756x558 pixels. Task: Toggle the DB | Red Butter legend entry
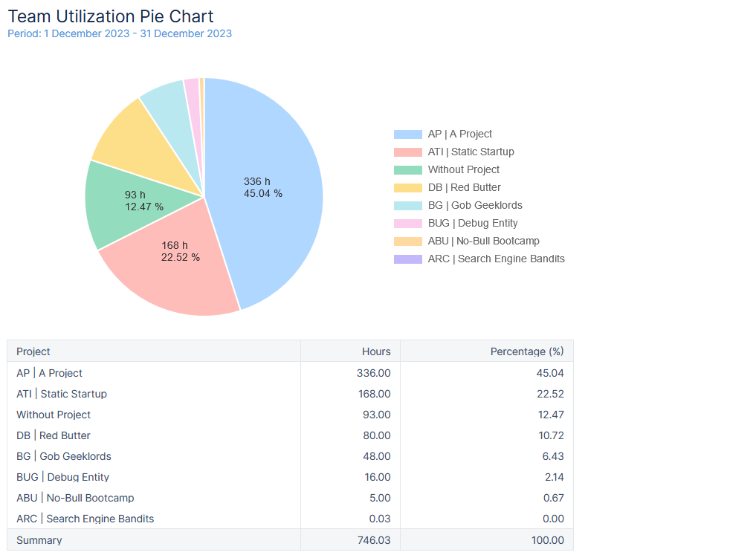447,187
